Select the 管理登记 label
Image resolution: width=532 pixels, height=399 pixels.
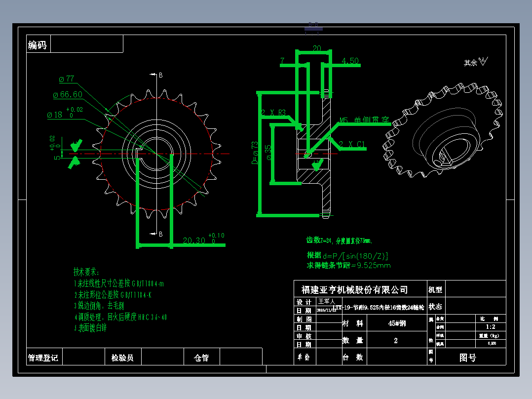coord(43,358)
